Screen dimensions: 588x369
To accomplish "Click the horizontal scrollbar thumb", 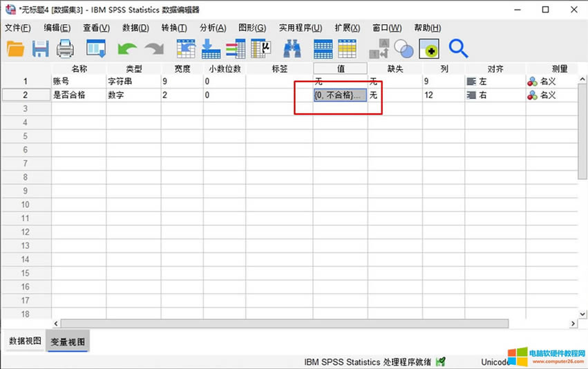I will click(x=284, y=323).
